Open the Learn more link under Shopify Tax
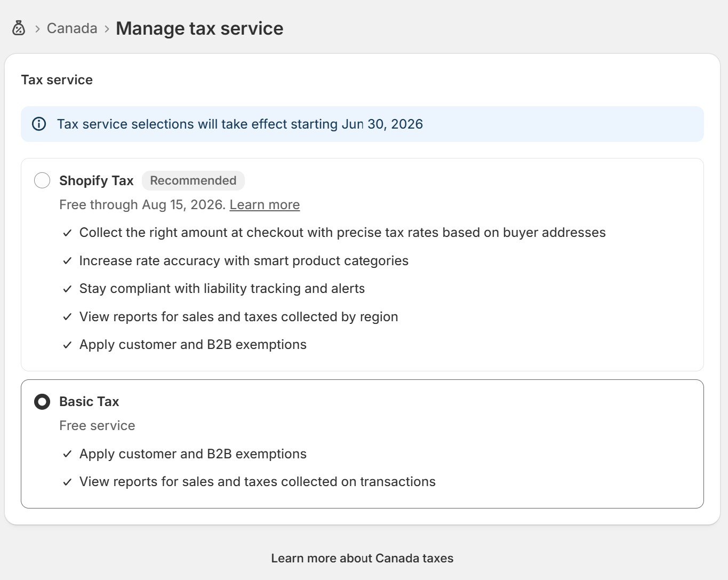 [265, 205]
